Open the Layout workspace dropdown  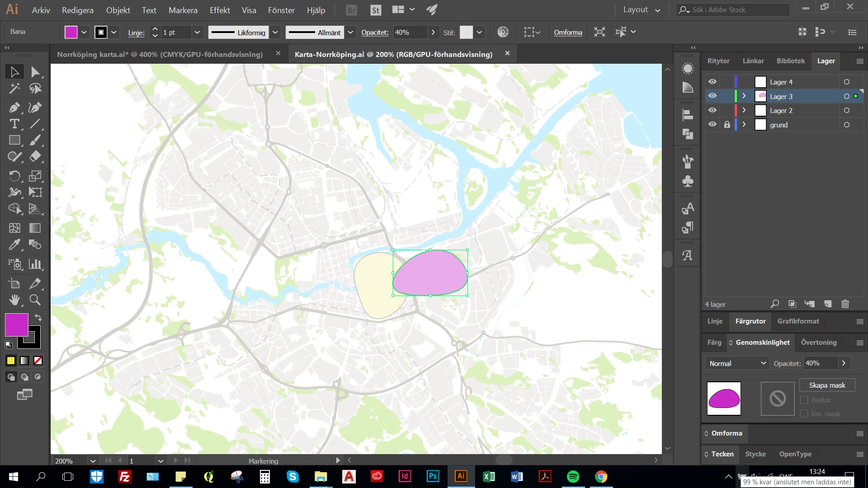(x=641, y=10)
